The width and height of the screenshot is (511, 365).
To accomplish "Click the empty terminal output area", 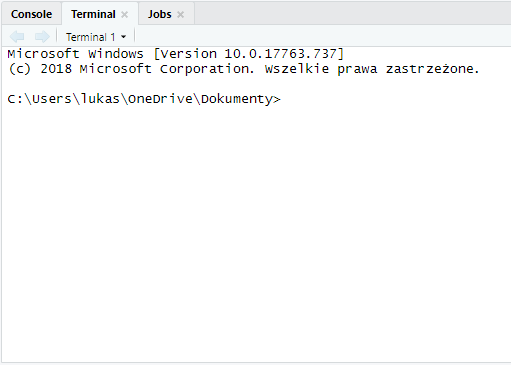I will click(256, 233).
